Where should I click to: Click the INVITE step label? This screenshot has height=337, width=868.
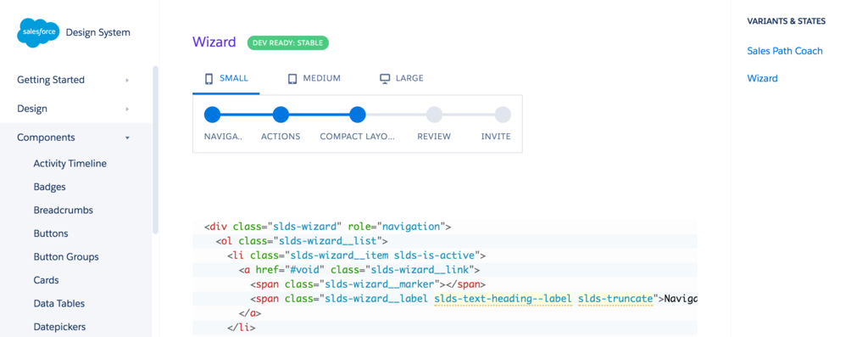(496, 137)
